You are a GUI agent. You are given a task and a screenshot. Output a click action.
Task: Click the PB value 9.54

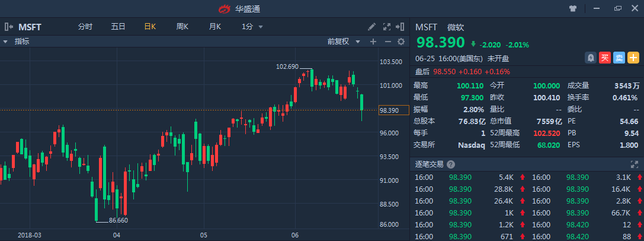coord(632,133)
